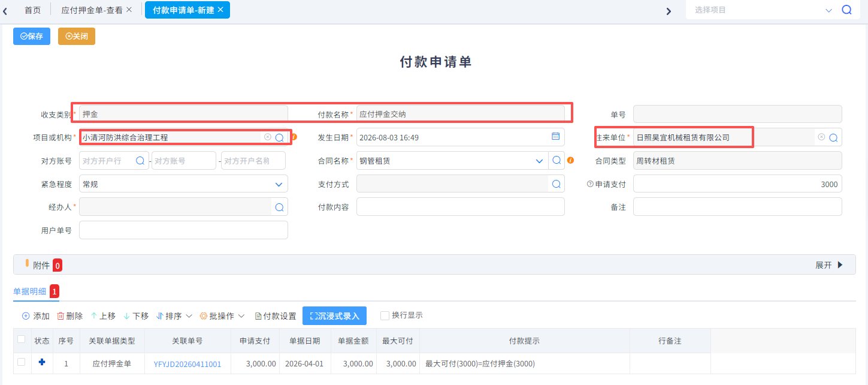Open the 排序 dropdown menu
868x385 pixels.
tap(174, 316)
